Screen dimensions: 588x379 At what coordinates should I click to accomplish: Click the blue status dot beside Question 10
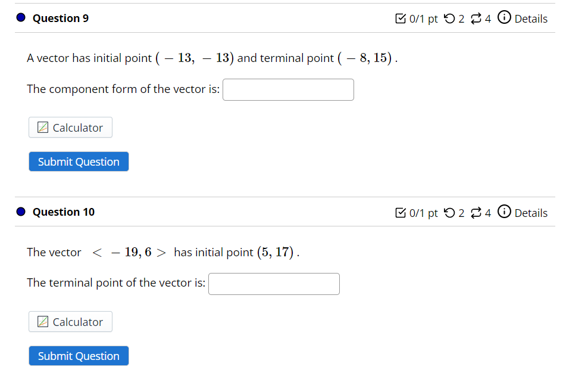20,210
